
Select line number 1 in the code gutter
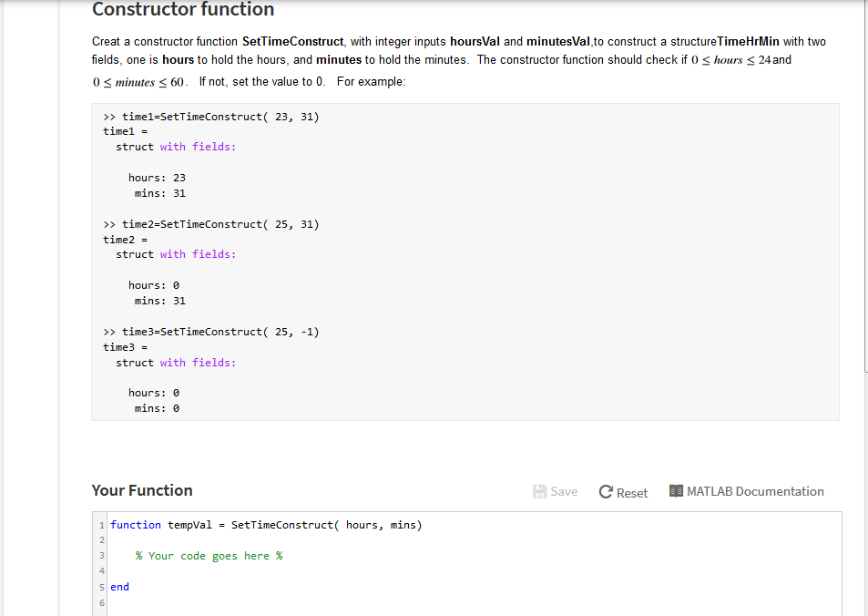coord(101,525)
